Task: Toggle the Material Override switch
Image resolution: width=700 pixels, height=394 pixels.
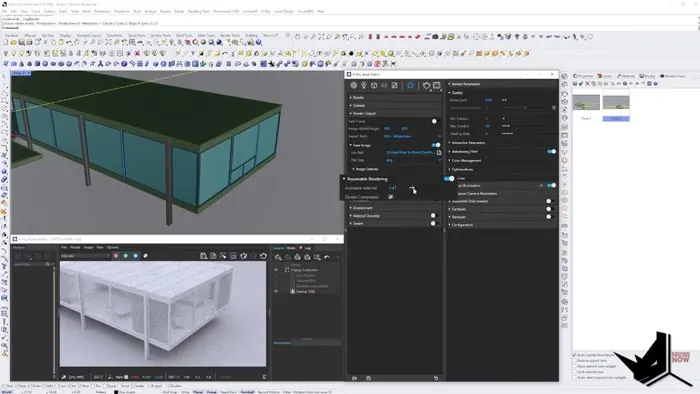Action: [x=434, y=216]
